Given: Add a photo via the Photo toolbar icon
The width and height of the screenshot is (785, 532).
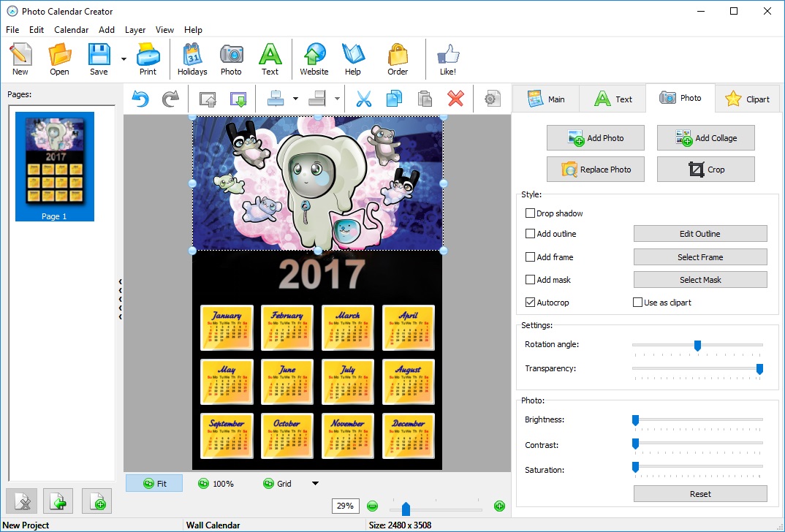Looking at the screenshot, I should coord(231,58).
